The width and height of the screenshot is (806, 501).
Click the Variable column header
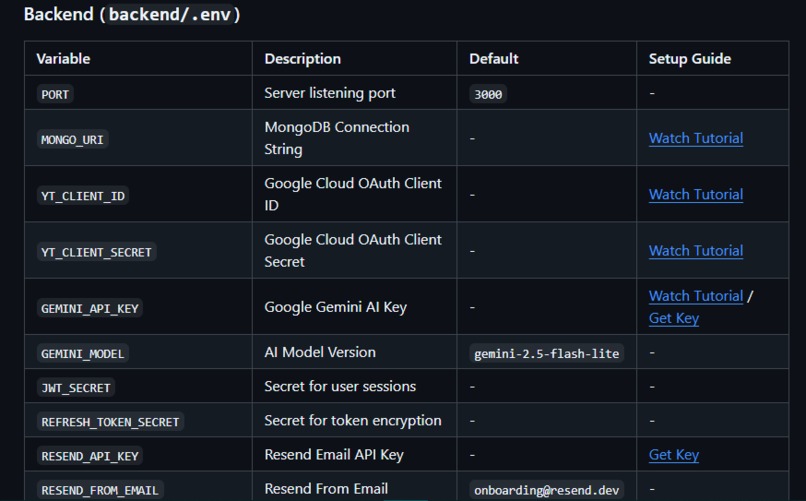point(63,59)
